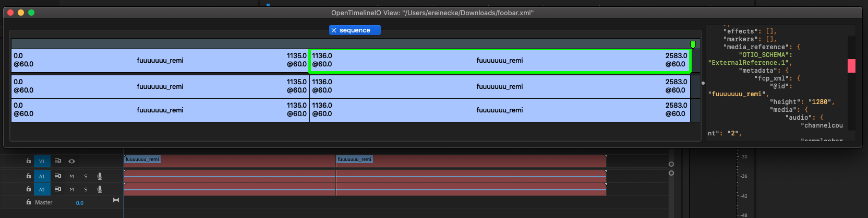
Task: Select the second clip in the middle track
Action: pos(500,86)
